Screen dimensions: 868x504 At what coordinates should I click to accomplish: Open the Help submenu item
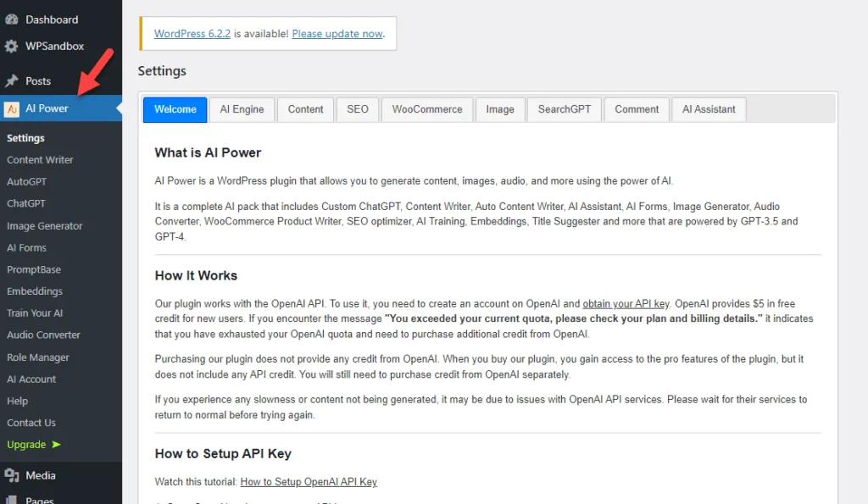pyautogui.click(x=17, y=402)
